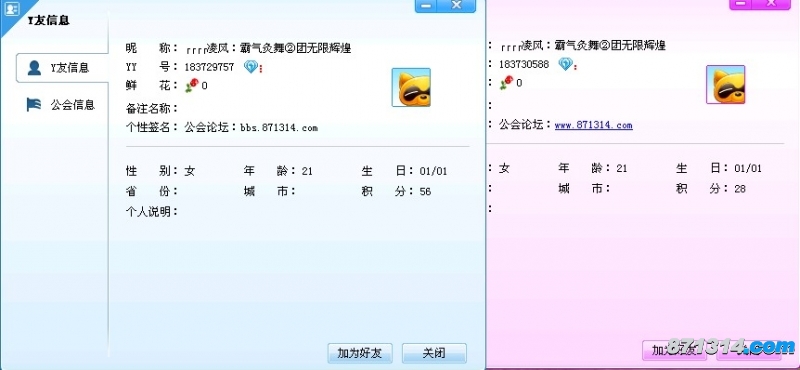
Task: Click the person icon beside Y友信息
Action: (x=34, y=67)
